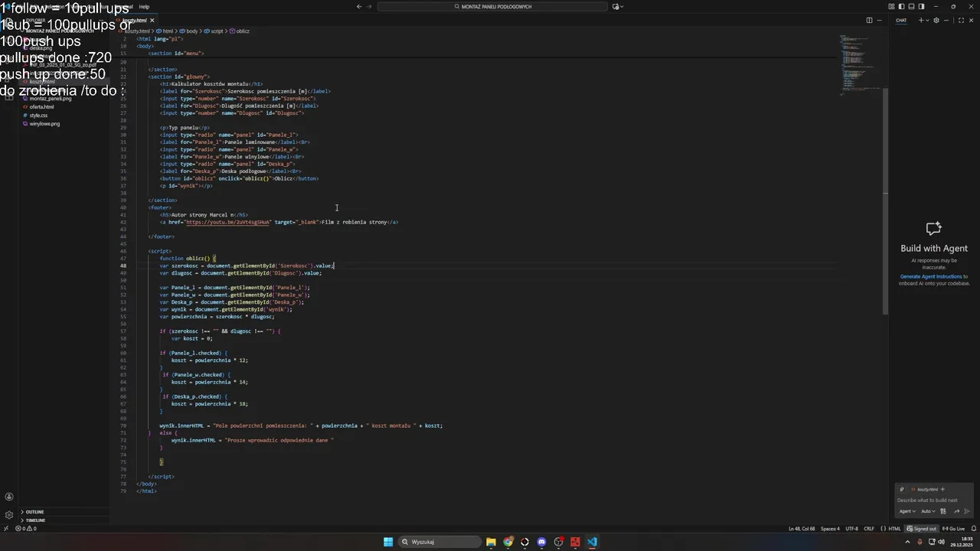
Task: Click Add Context paperclip icon in chat
Action: tap(902, 490)
